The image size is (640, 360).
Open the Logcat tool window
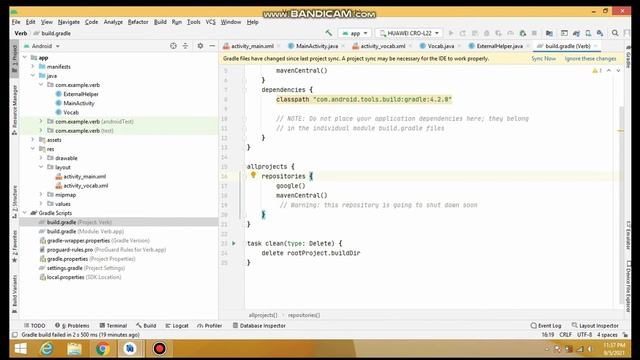[177, 325]
